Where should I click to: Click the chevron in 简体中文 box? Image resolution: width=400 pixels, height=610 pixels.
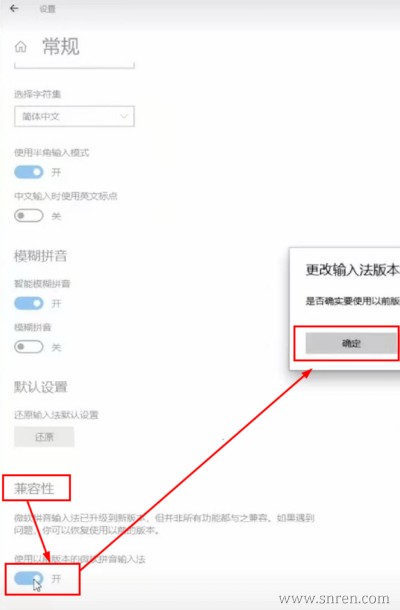click(x=124, y=116)
